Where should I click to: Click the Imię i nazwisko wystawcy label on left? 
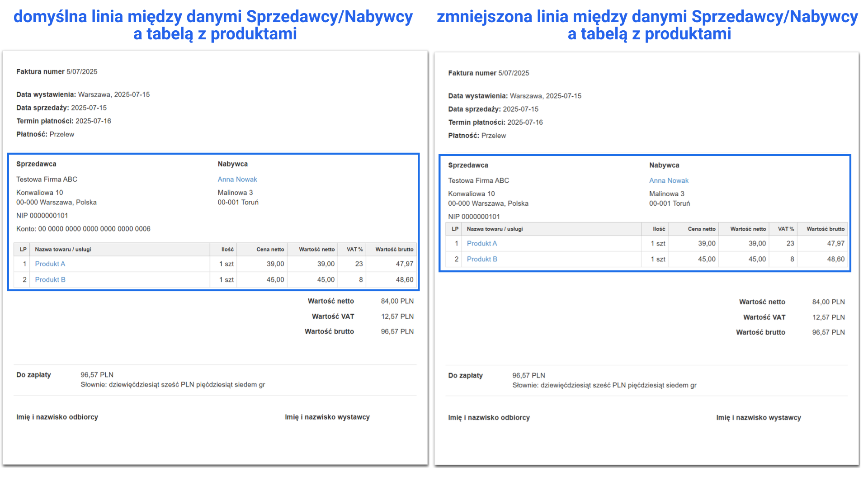tap(328, 417)
